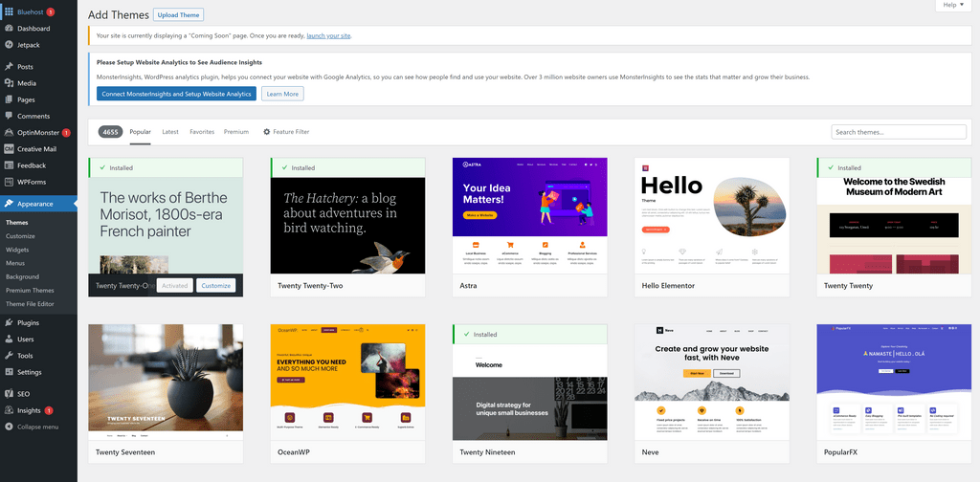Click the Dashboard gauge icon

(9, 28)
